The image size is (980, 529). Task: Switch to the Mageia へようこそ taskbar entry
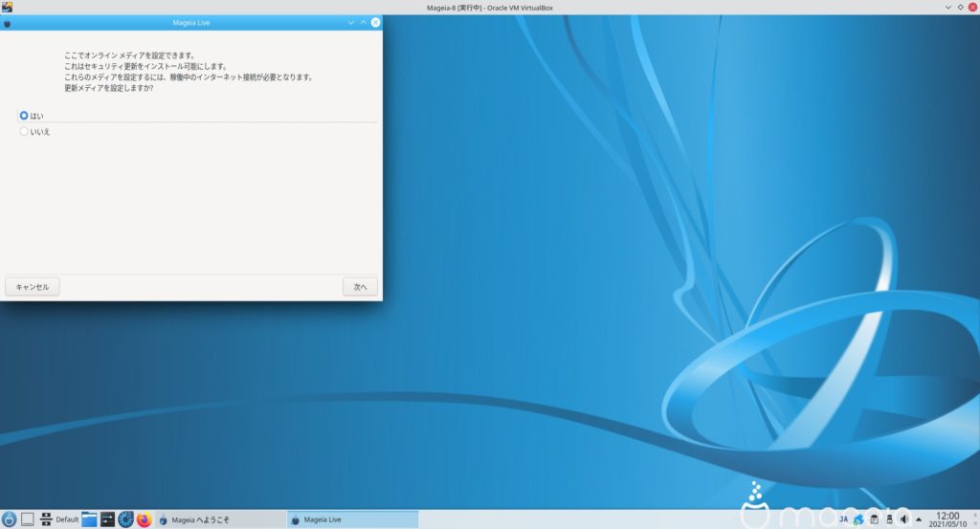(x=220, y=519)
